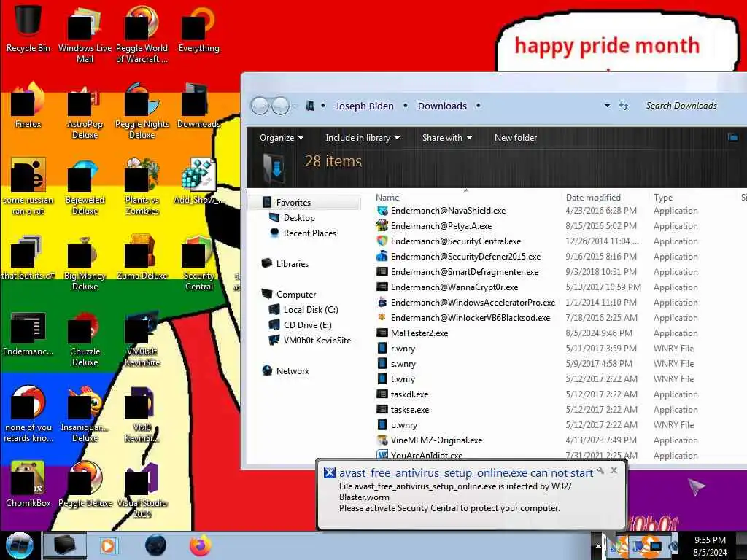The image size is (747, 560).
Task: Click the wrench options icon on the balloon
Action: click(x=600, y=470)
